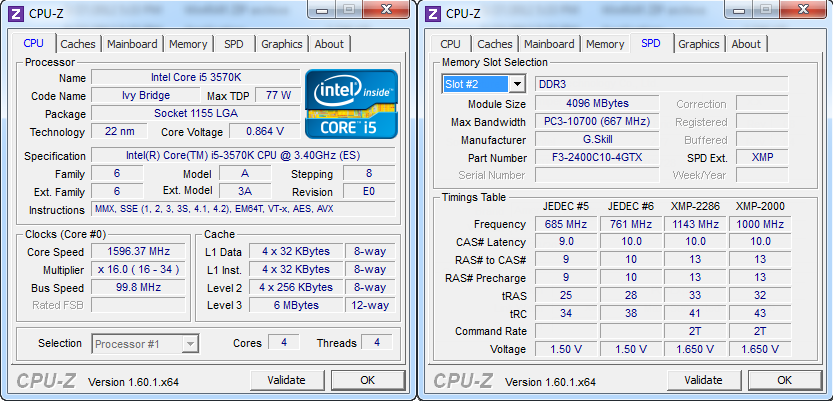Click Part Number value F3-2400C10-4GTX
This screenshot has height=401, width=833.
pyautogui.click(x=597, y=158)
